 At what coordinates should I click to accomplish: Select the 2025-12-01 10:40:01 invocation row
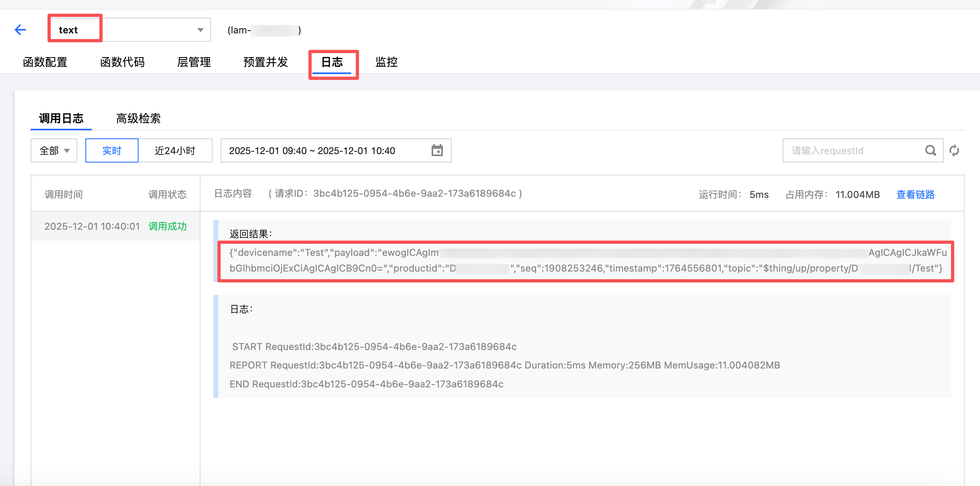(x=115, y=226)
